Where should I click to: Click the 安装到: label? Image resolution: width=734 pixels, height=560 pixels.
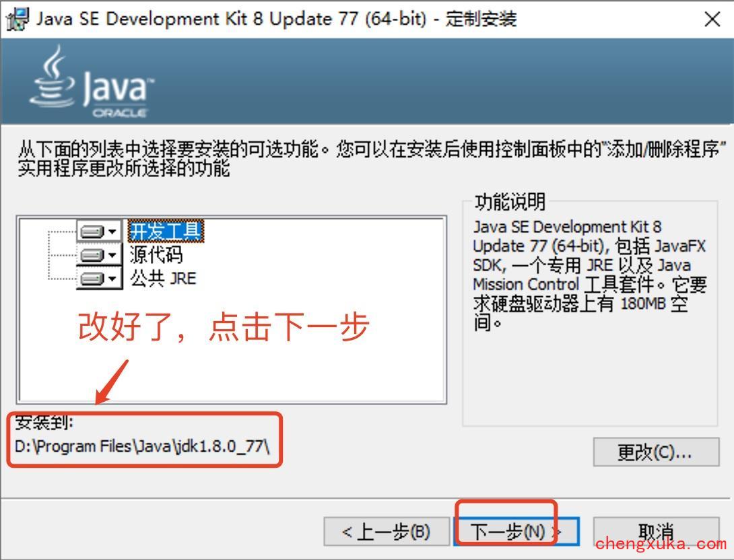pyautogui.click(x=44, y=423)
